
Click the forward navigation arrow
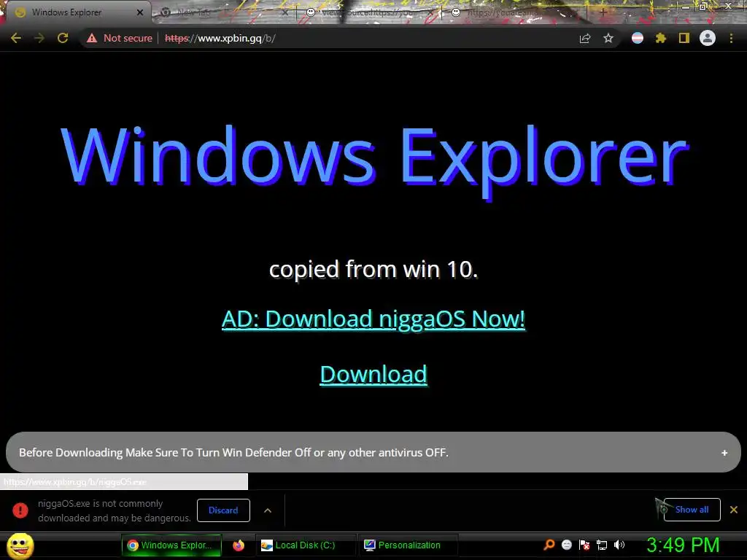point(39,38)
